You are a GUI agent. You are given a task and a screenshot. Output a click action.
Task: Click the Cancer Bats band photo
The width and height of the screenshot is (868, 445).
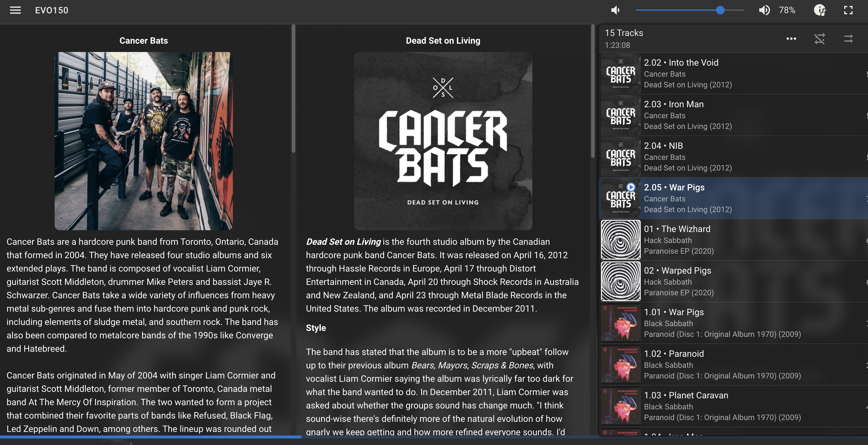(143, 141)
